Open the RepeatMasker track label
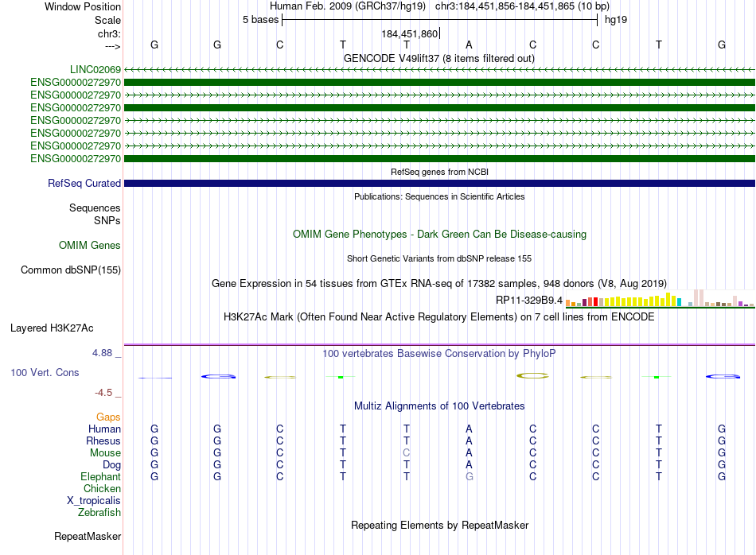This screenshot has width=756, height=555. pyautogui.click(x=88, y=536)
